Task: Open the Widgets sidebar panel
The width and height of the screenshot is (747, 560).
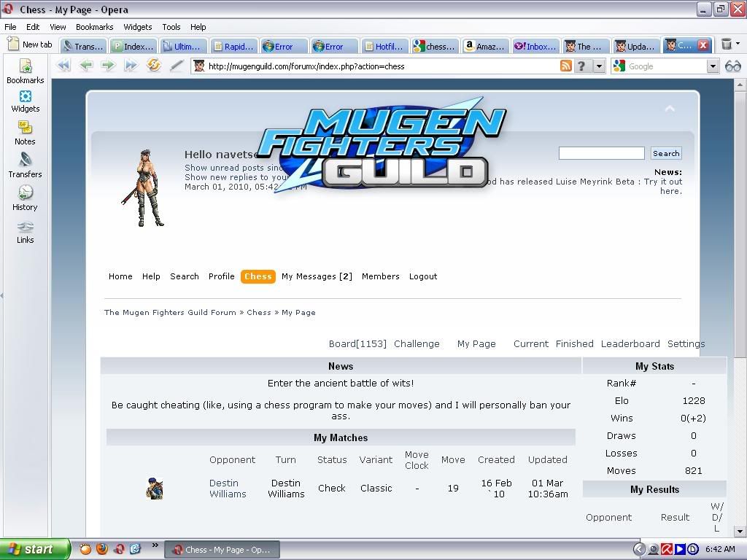Action: [25, 101]
